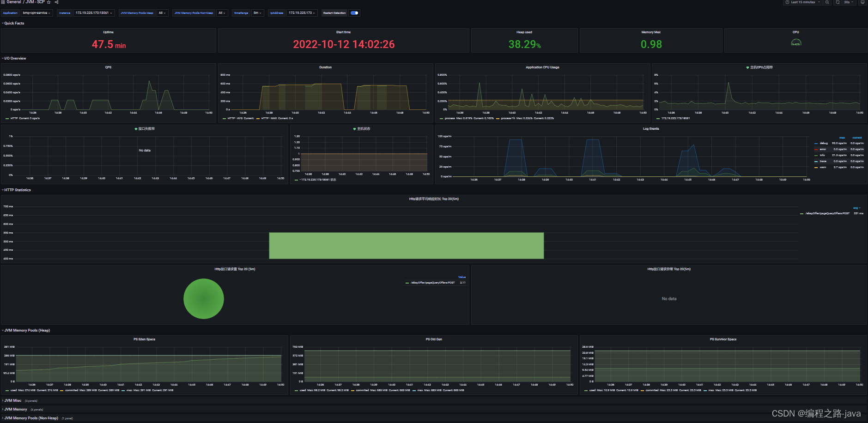Open the Duration panel title menu
868x423 pixels.
tap(325, 67)
